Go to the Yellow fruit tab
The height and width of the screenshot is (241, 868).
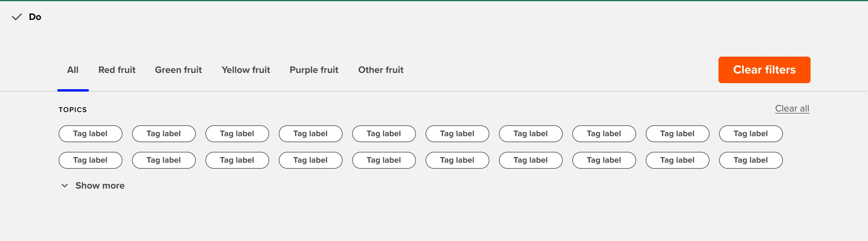[246, 70]
